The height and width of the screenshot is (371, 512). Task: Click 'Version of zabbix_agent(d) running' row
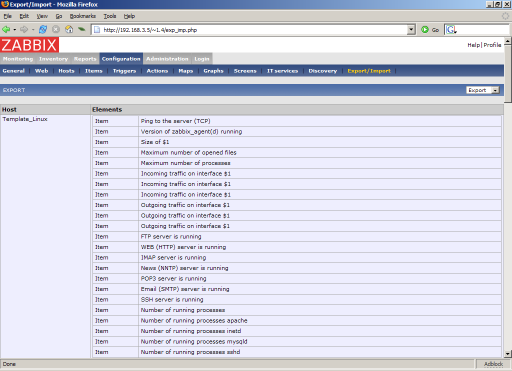[297, 132]
